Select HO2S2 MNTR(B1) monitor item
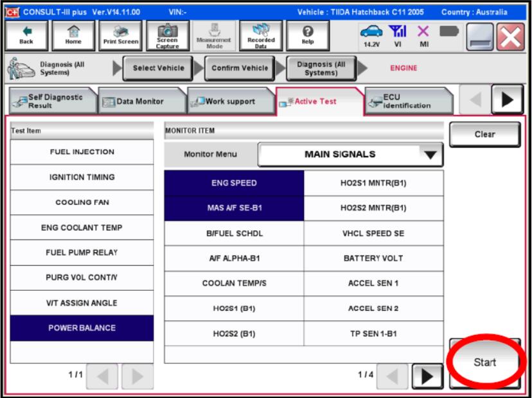Image resolution: width=532 pixels, height=398 pixels. pos(373,208)
